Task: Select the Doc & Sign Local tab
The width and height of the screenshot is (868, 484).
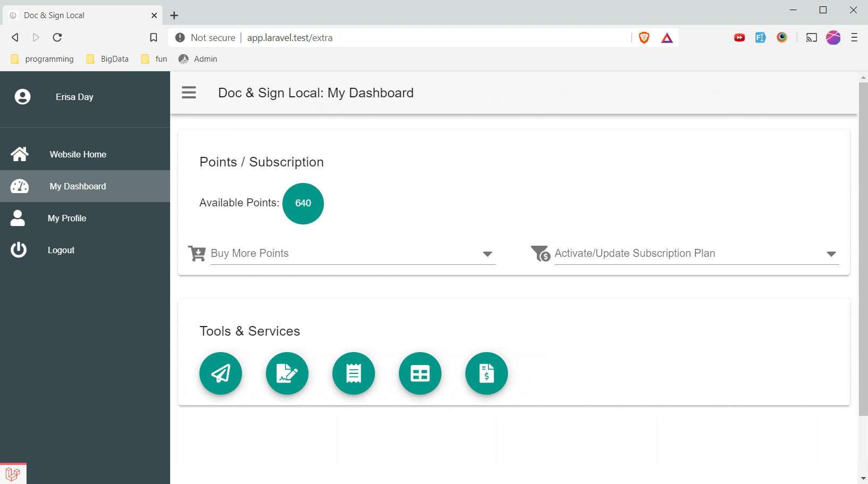Action: 83,15
